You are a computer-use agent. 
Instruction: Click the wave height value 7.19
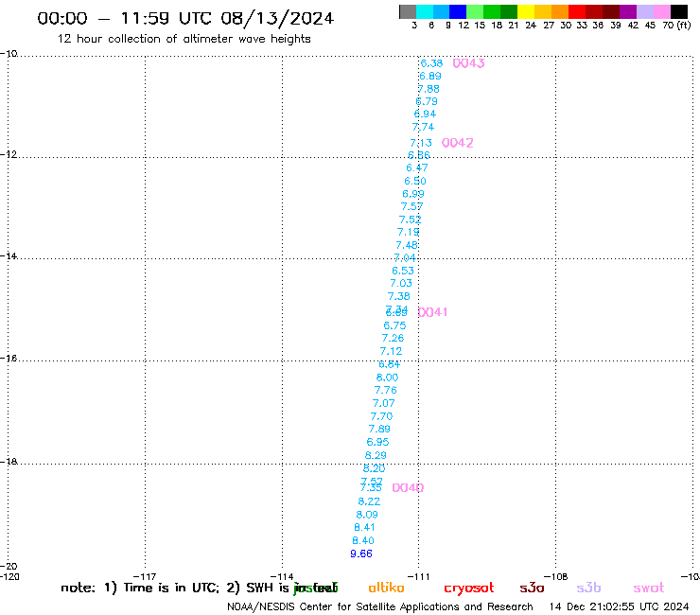(408, 232)
